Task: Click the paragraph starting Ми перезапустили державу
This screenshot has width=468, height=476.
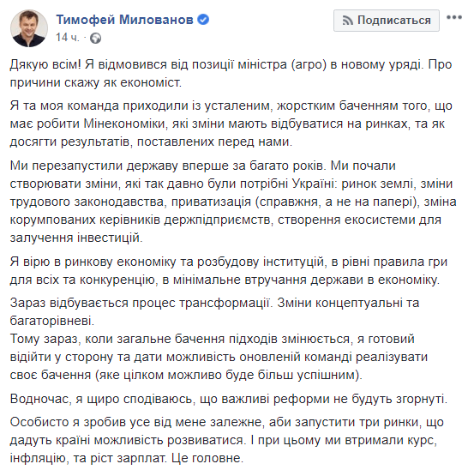Action: click(233, 202)
